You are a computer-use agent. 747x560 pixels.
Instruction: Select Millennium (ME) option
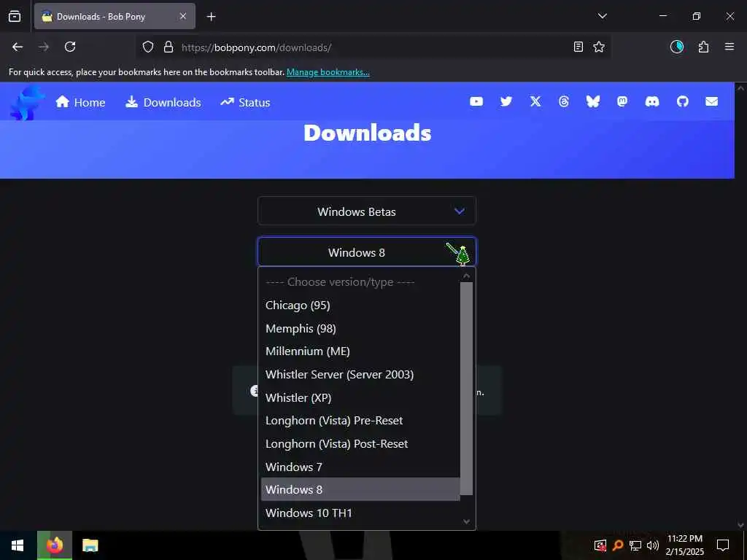click(x=360, y=351)
